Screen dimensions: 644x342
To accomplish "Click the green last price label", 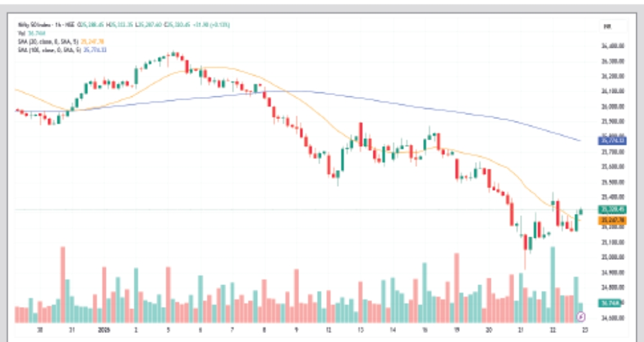I will [x=610, y=209].
